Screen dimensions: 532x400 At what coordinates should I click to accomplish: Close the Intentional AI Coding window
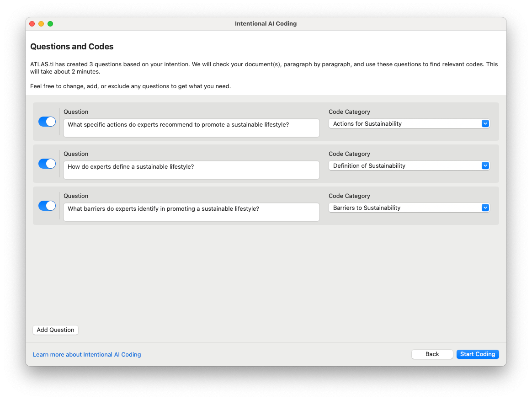[x=32, y=24]
